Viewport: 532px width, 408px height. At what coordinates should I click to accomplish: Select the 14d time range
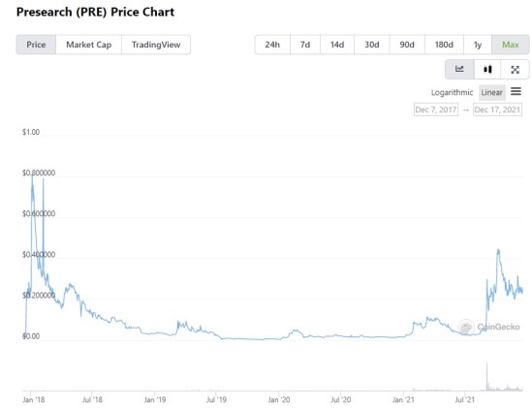[337, 45]
